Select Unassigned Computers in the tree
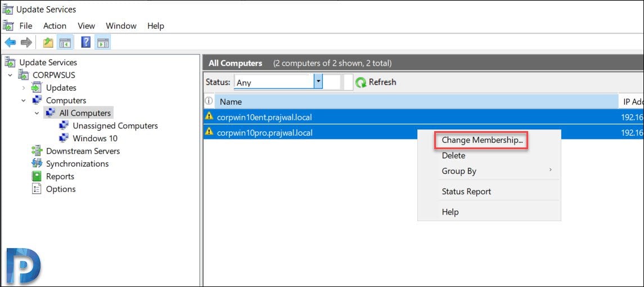The height and width of the screenshot is (287, 644). pos(115,126)
